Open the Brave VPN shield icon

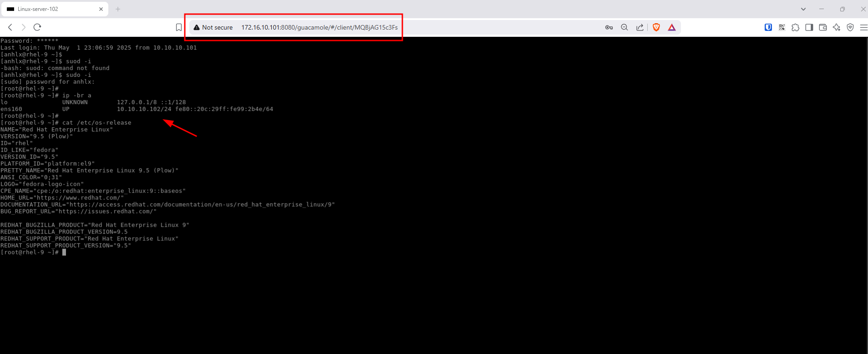pyautogui.click(x=850, y=27)
